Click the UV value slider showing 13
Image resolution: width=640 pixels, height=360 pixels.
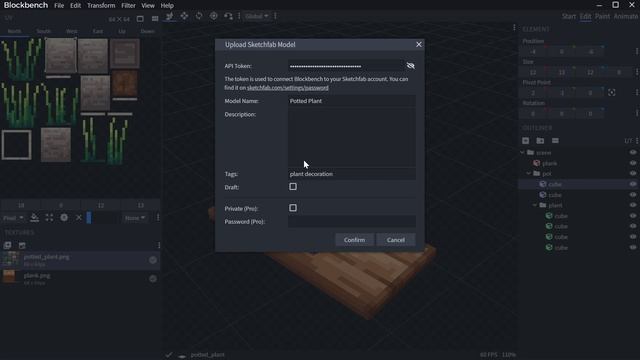click(x=140, y=205)
